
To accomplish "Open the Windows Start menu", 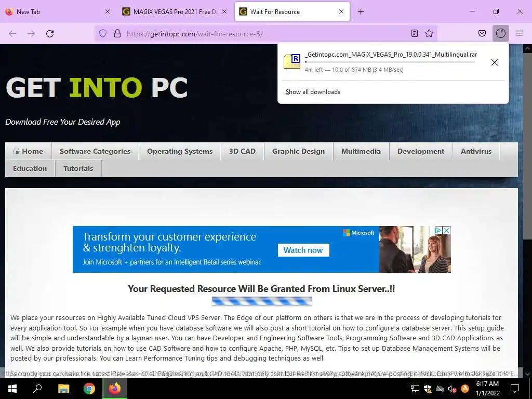I will click(x=12, y=389).
